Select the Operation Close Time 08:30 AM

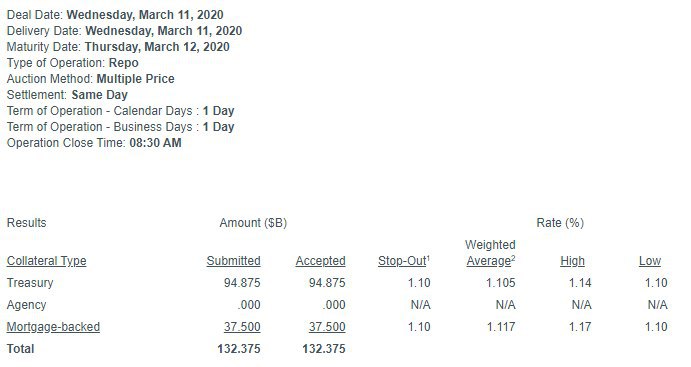coord(156,143)
